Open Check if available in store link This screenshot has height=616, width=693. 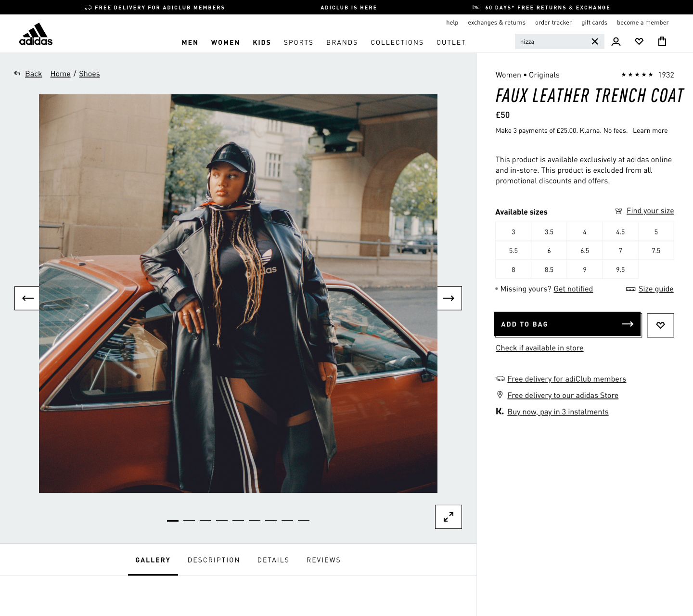539,348
